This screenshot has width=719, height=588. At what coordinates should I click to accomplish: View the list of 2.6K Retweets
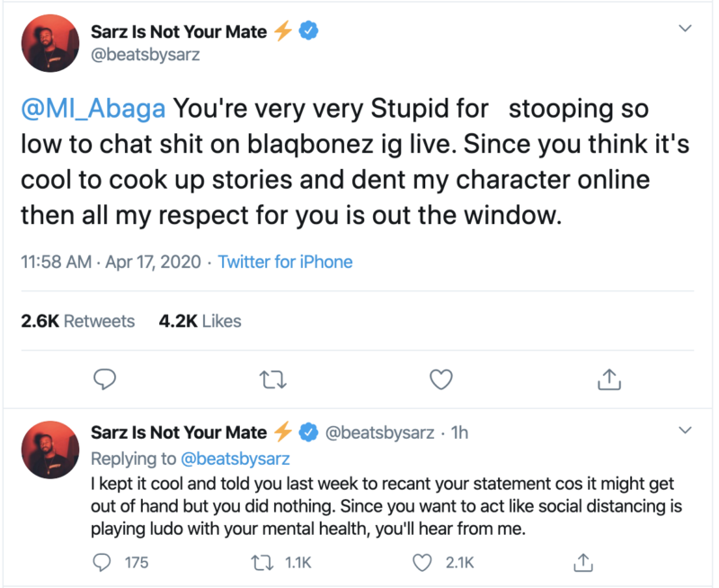click(77, 321)
